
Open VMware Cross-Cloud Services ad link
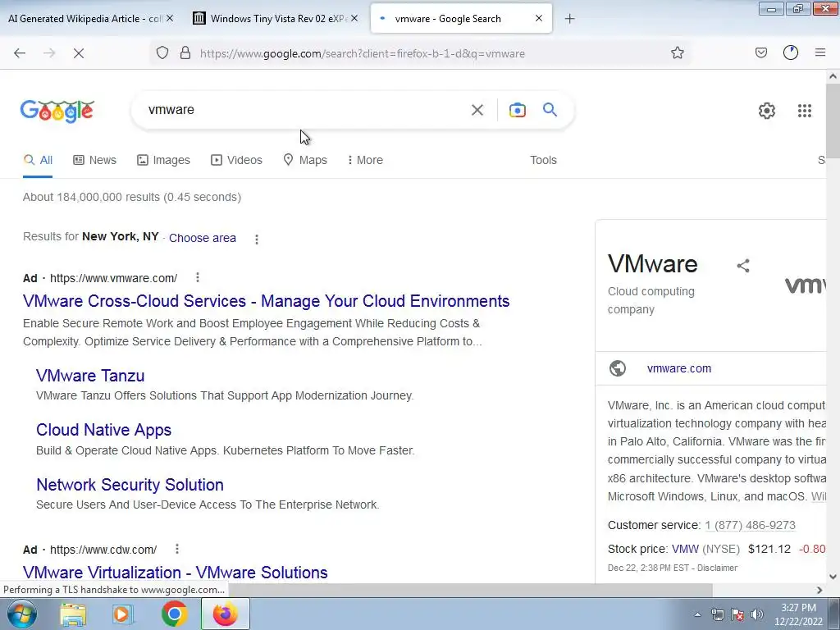tap(267, 301)
